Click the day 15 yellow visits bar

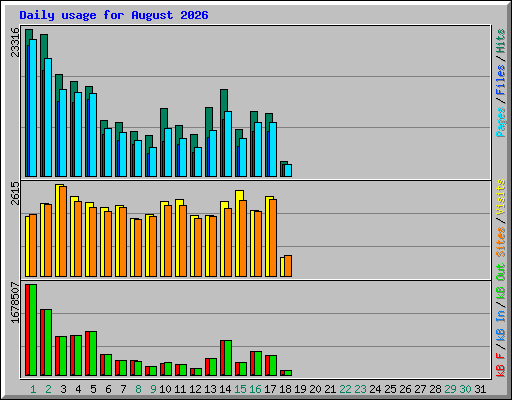pos(237,233)
